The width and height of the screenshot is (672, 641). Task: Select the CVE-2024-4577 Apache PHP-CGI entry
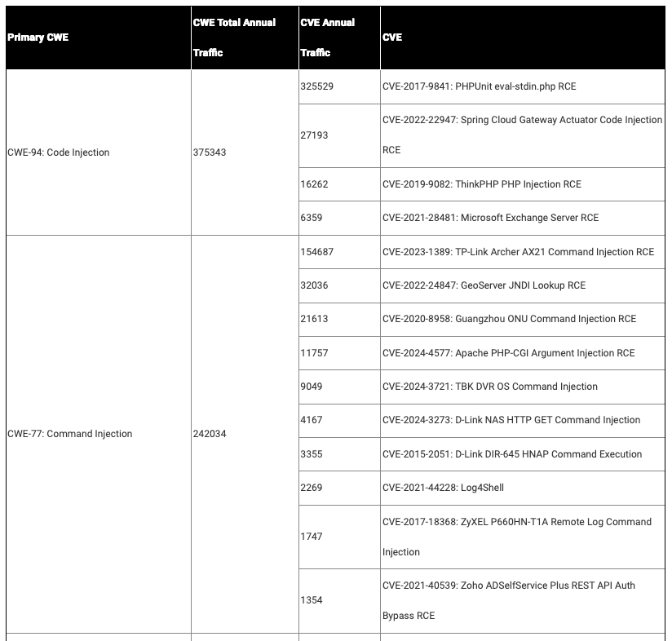pos(508,353)
